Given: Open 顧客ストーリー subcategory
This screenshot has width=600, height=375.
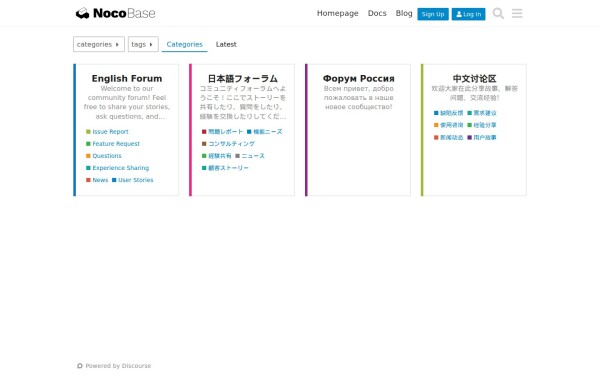Looking at the screenshot, I should (225, 168).
